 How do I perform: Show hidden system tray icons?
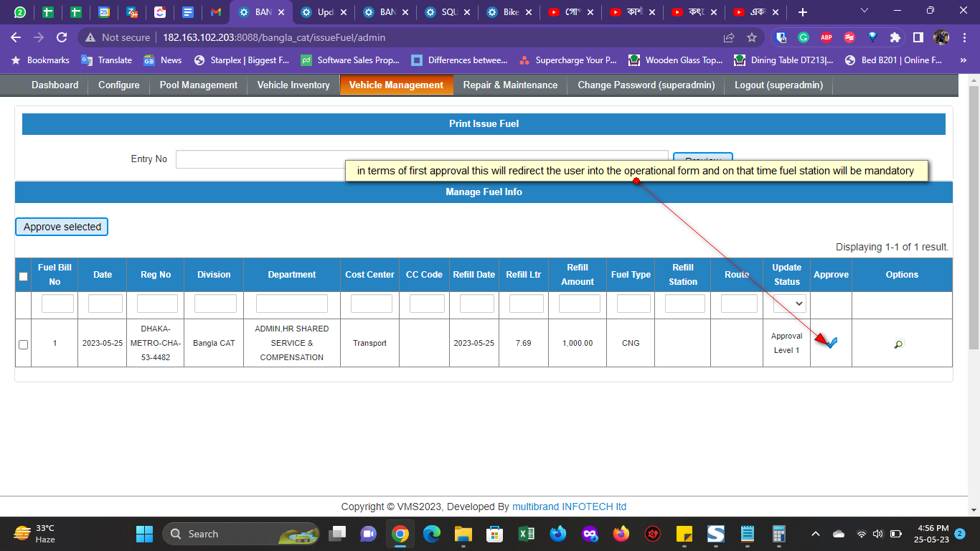815,534
